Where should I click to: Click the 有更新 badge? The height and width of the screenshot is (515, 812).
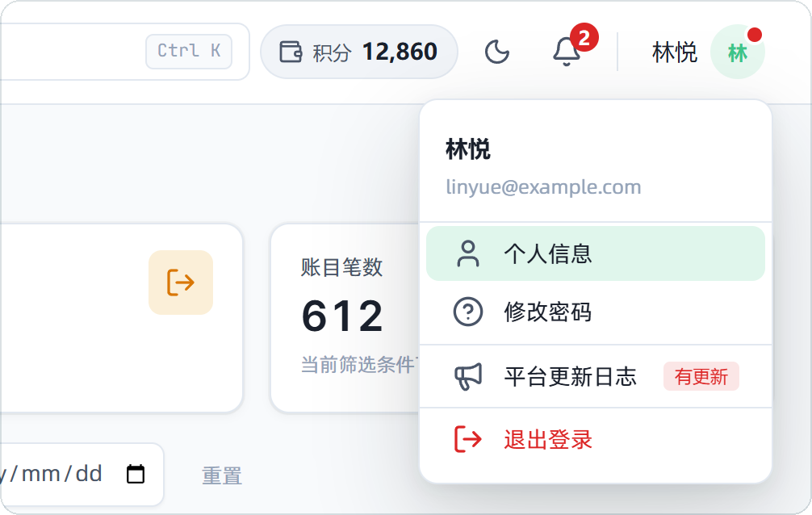tap(701, 376)
